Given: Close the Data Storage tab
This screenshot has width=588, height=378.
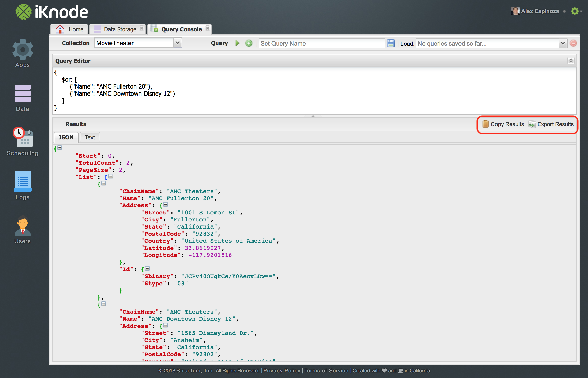Looking at the screenshot, I should [142, 28].
